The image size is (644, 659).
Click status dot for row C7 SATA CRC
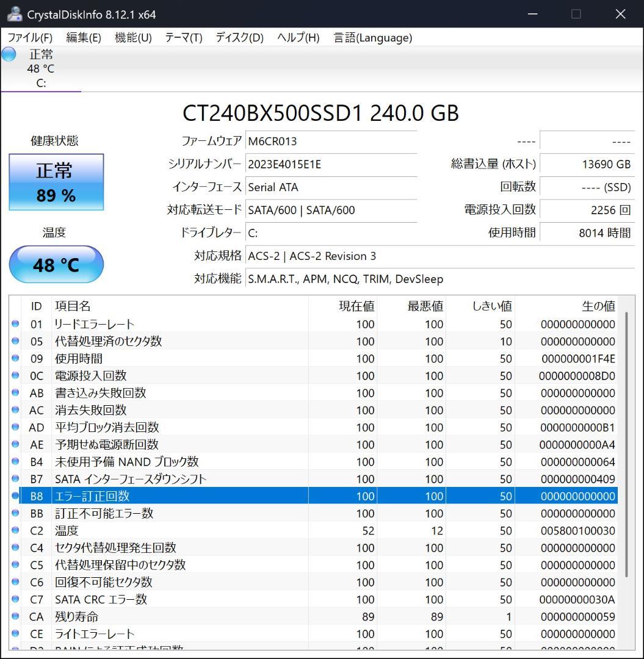click(x=15, y=599)
